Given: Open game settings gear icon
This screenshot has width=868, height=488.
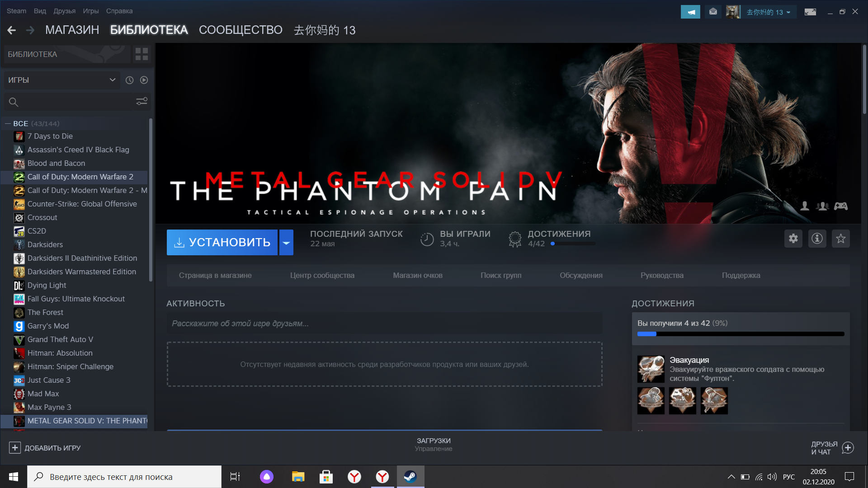Looking at the screenshot, I should coord(793,239).
